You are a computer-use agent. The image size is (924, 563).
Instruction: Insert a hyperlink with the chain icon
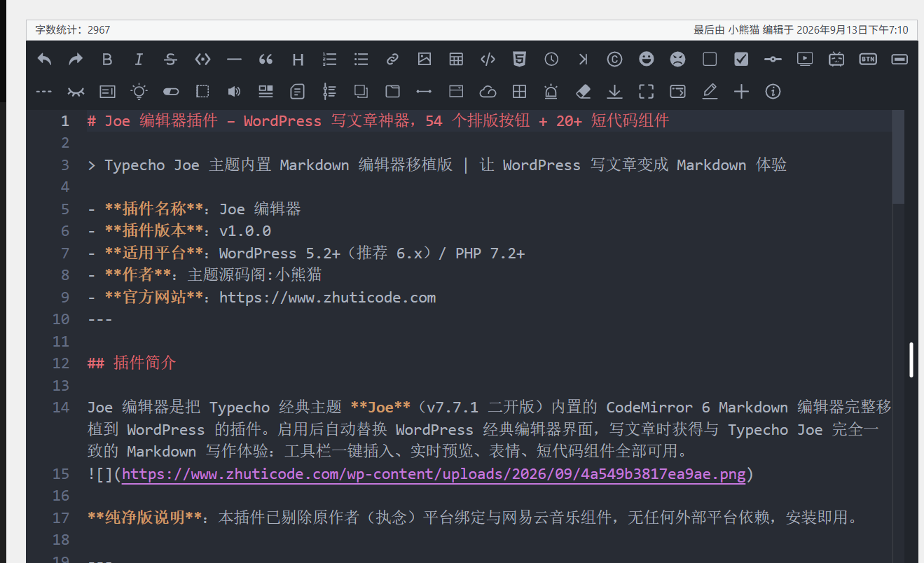click(x=393, y=60)
